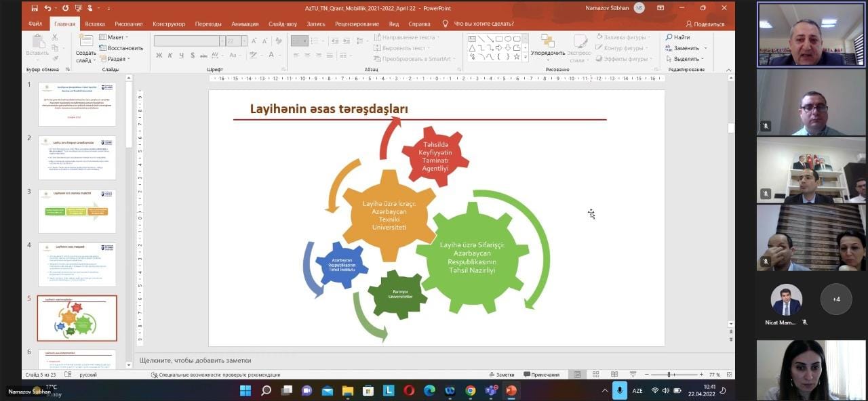Open the Слайд-шоу ribbon tab
This screenshot has width=868, height=401.
pos(283,24)
